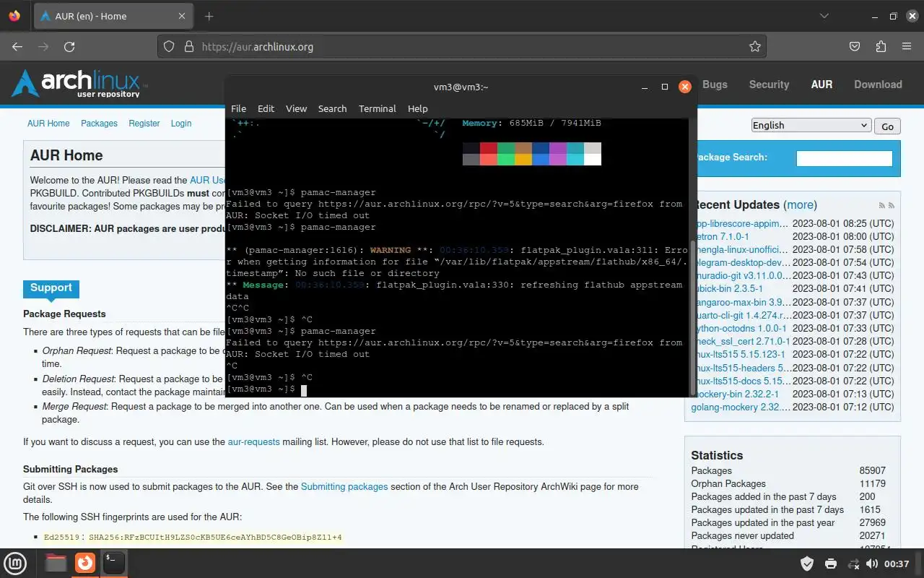The width and height of the screenshot is (924, 578).
Task: Open the Packages link
Action: [x=99, y=124]
